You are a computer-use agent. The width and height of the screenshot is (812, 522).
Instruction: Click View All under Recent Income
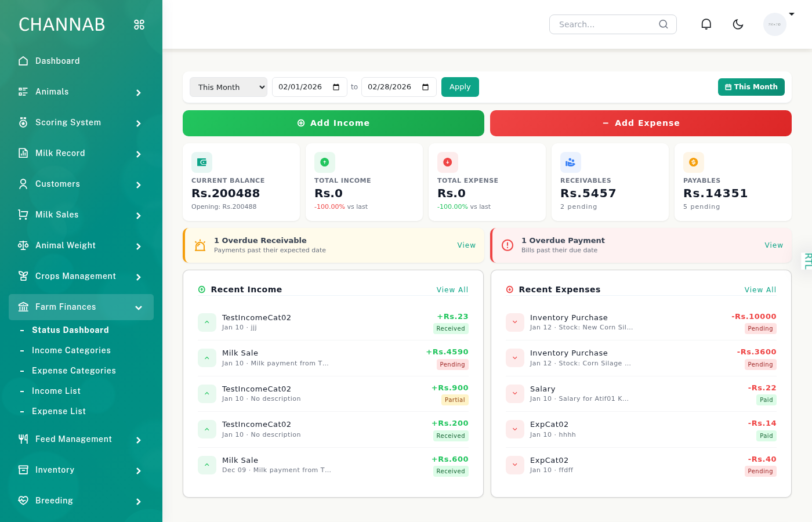452,289
